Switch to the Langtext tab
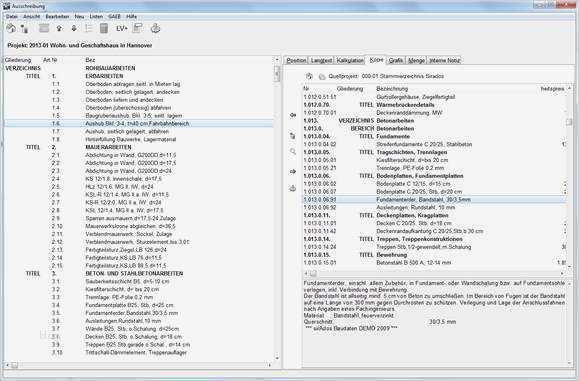579x381 pixels. click(321, 60)
